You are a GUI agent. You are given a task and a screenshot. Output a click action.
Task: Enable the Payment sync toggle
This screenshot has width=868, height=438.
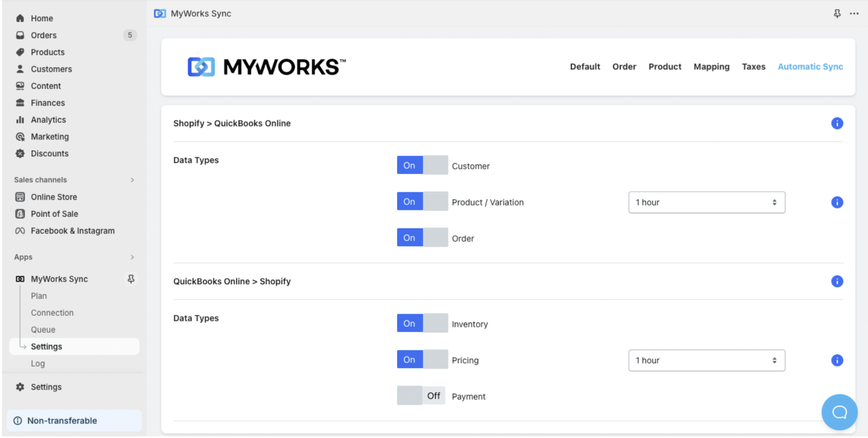point(421,395)
